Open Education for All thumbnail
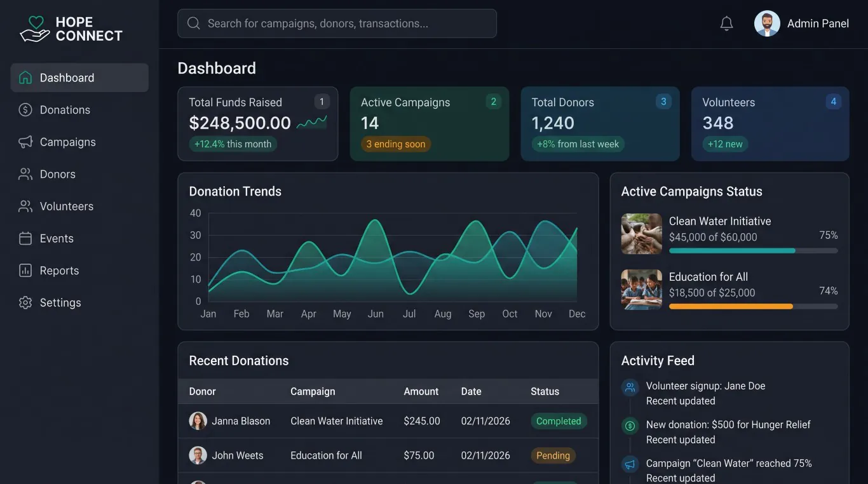Image resolution: width=868 pixels, height=484 pixels. pyautogui.click(x=641, y=290)
